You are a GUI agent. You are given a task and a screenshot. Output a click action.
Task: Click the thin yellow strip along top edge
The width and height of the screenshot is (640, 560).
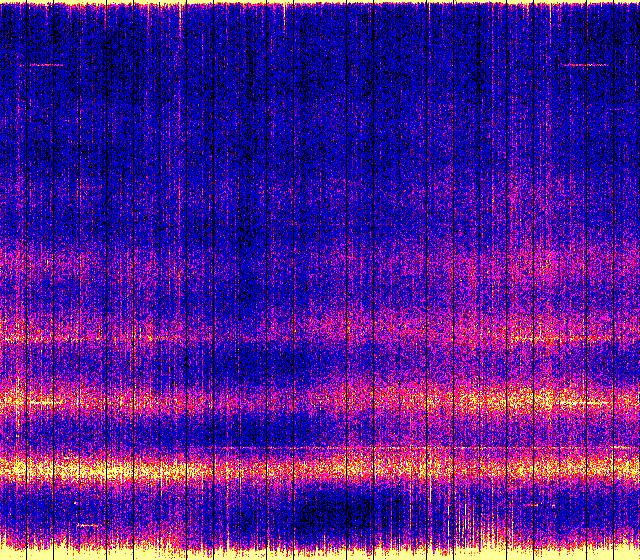(320, 3)
